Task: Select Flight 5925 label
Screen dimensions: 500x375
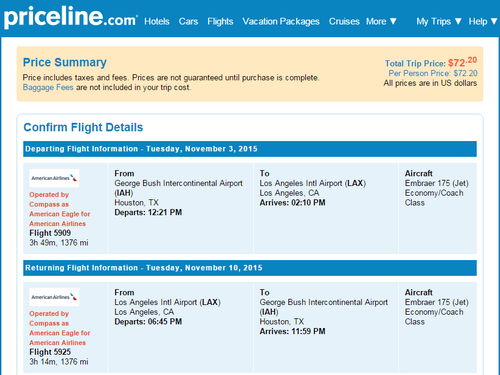Action: [x=50, y=352]
